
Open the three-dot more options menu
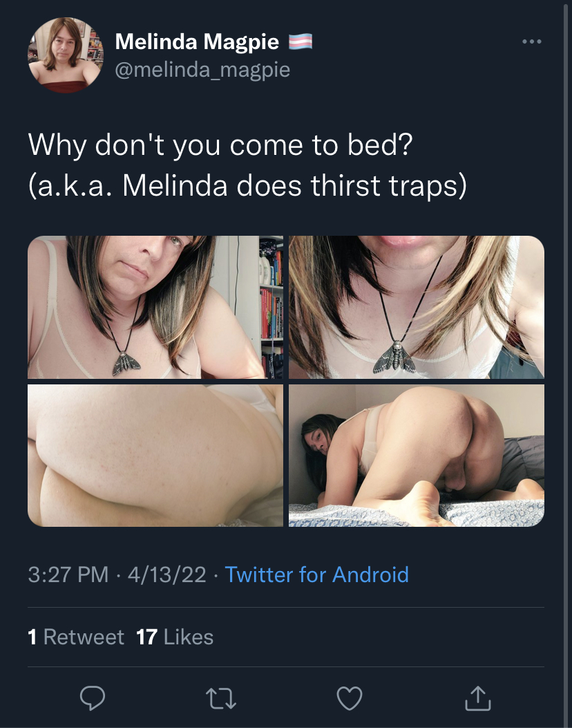click(x=532, y=41)
